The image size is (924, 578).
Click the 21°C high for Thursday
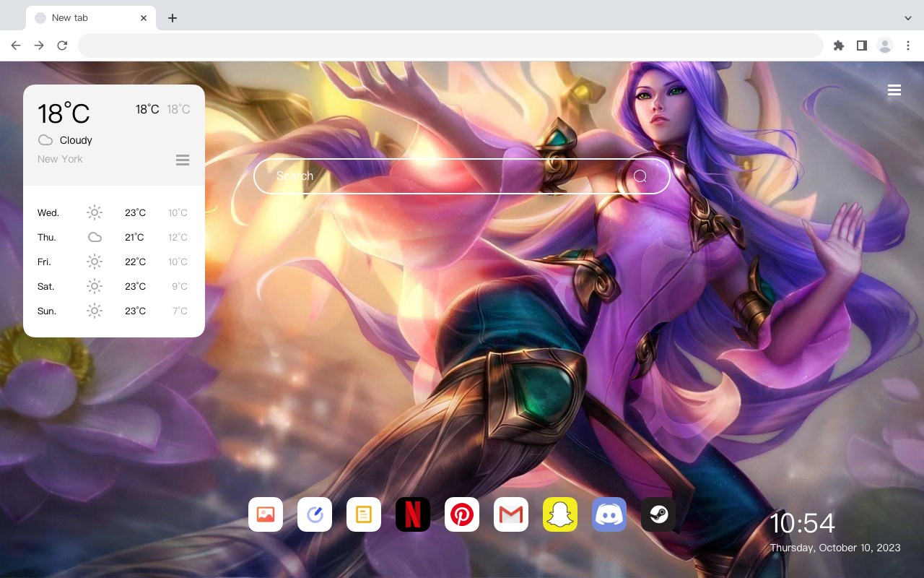(134, 237)
